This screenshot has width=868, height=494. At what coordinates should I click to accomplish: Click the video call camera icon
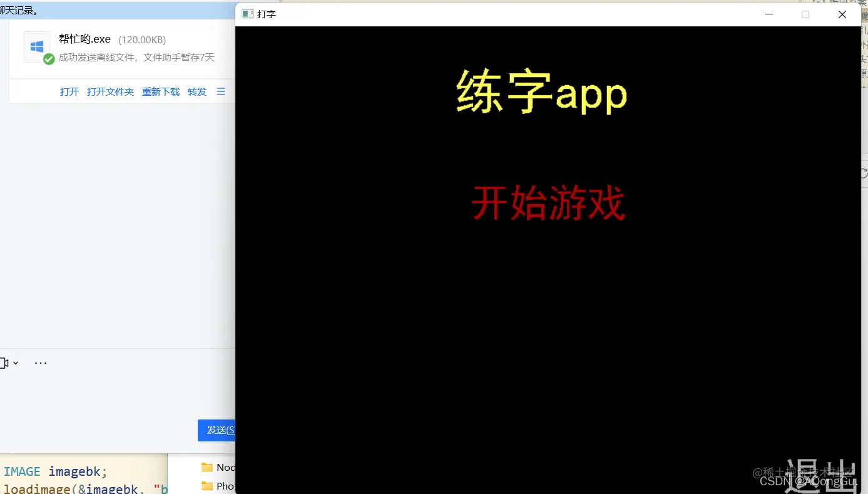coord(5,363)
